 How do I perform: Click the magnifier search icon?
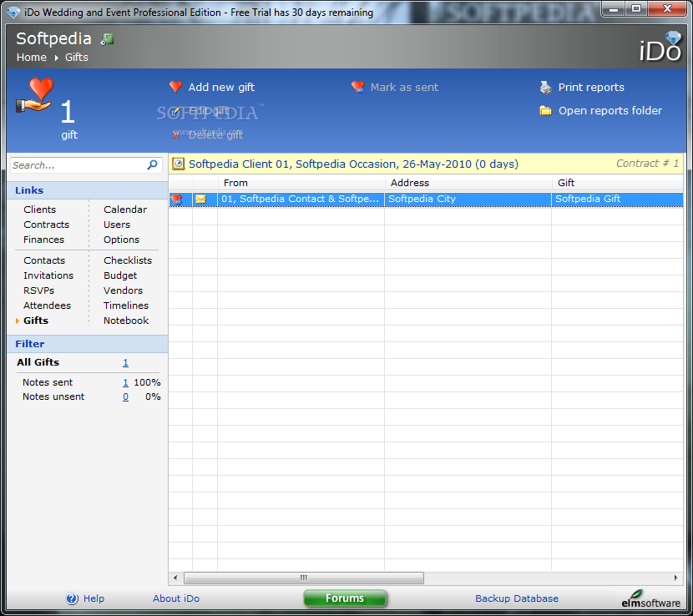tap(153, 164)
